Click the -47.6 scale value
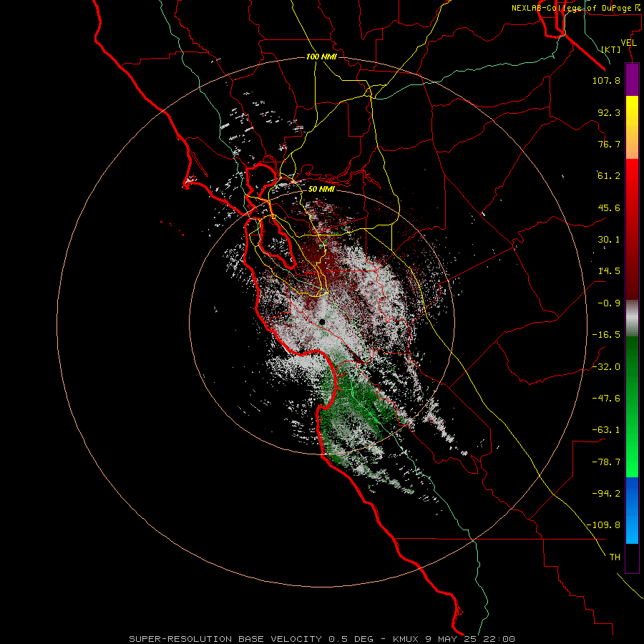 pyautogui.click(x=606, y=399)
